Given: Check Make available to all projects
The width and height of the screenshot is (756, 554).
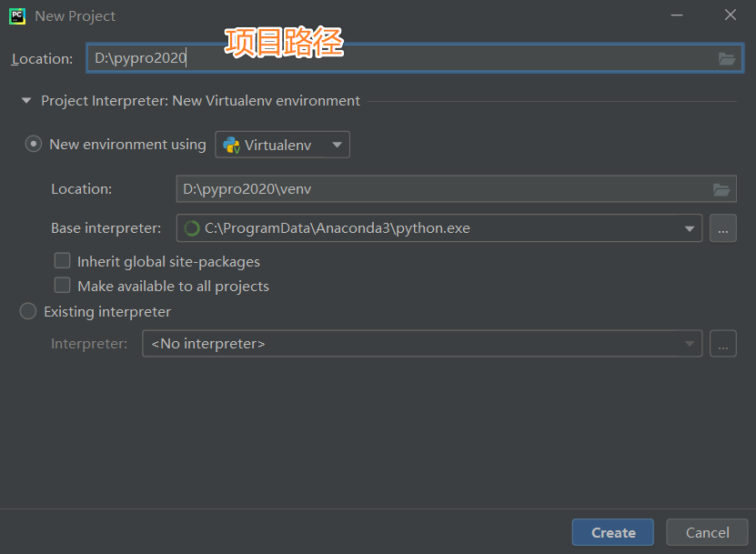Looking at the screenshot, I should click(x=62, y=286).
